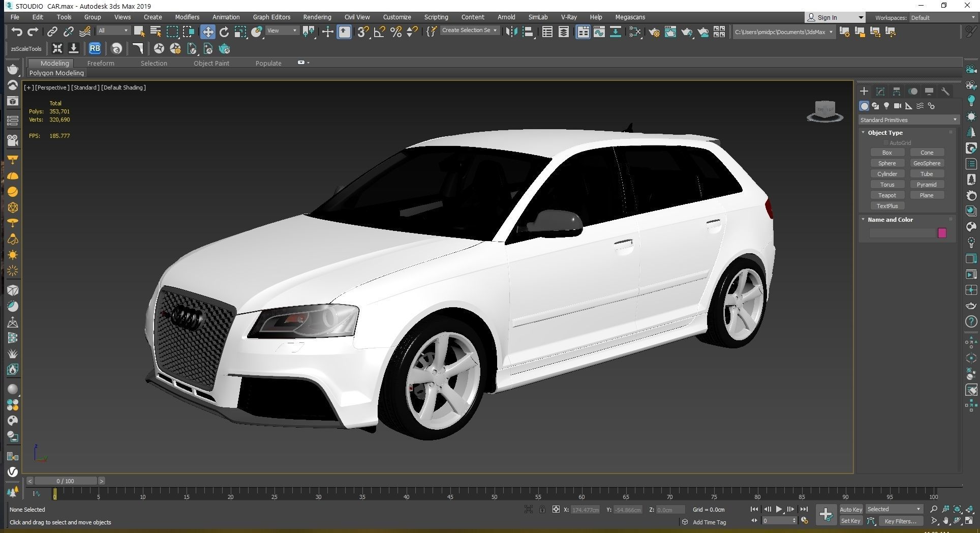Open Create Selection Set dropdown
980x533 pixels.
tap(469, 31)
